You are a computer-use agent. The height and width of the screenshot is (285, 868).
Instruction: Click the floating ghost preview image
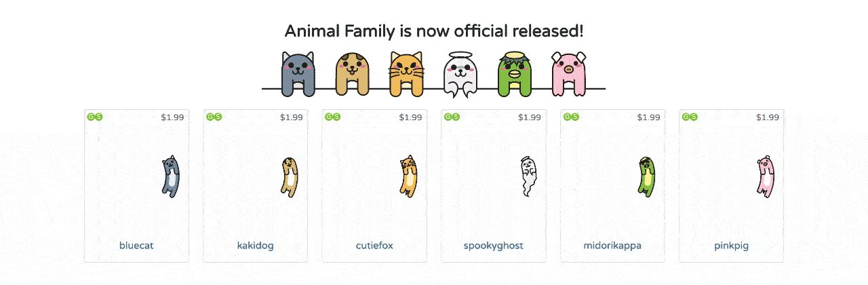tap(527, 176)
